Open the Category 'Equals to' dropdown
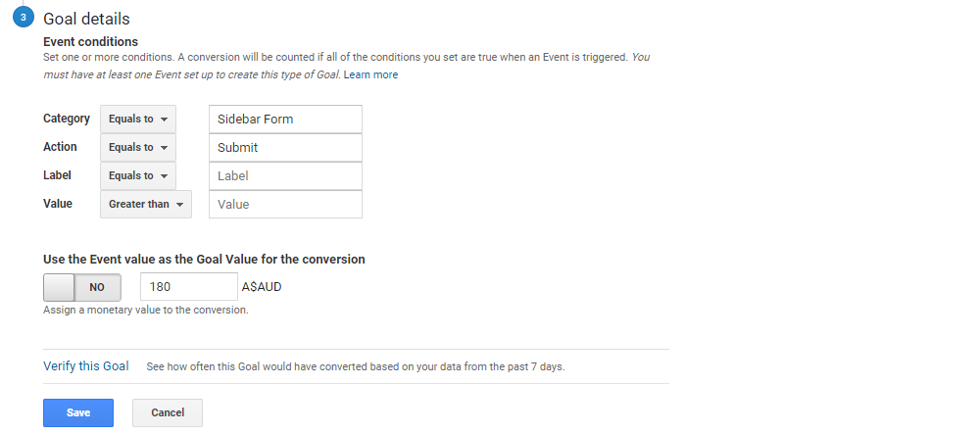The width and height of the screenshot is (980, 434). click(138, 119)
